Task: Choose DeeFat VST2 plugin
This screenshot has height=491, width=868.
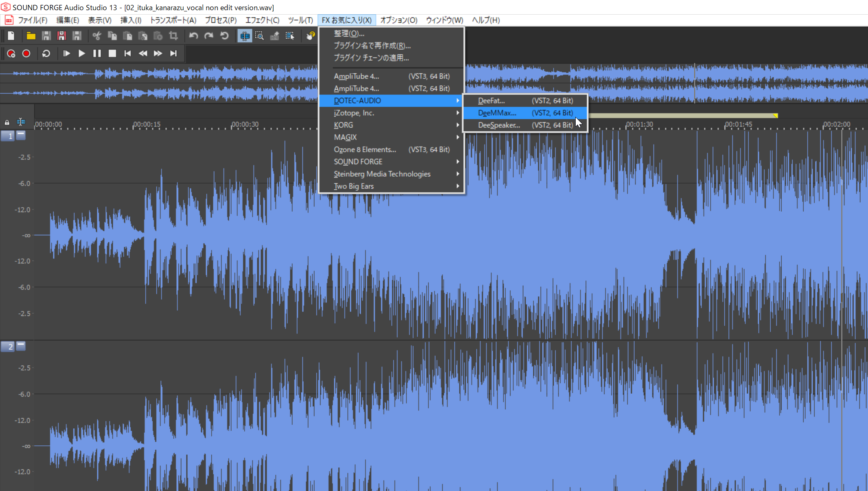Action: coord(525,101)
